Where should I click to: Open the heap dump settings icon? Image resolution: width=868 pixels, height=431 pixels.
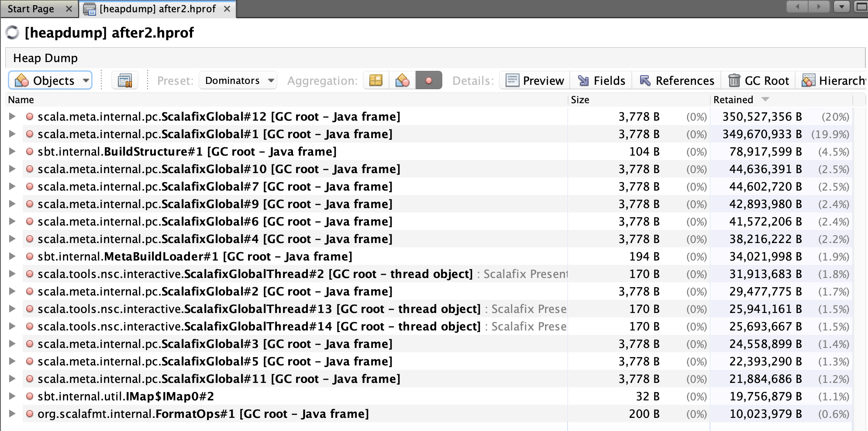(x=125, y=80)
